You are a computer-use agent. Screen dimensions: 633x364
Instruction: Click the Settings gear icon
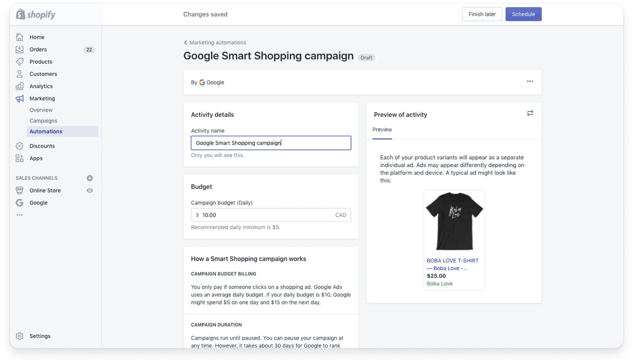(19, 336)
